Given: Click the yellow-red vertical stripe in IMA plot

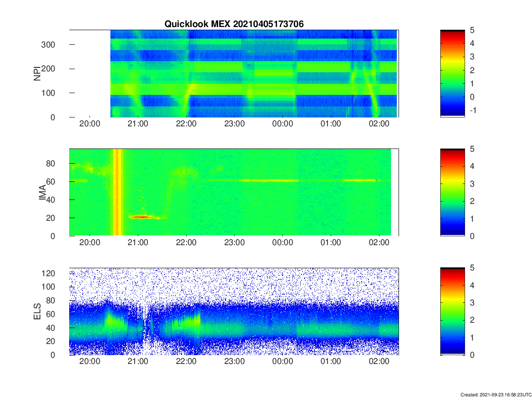Looking at the screenshot, I should click(117, 192).
